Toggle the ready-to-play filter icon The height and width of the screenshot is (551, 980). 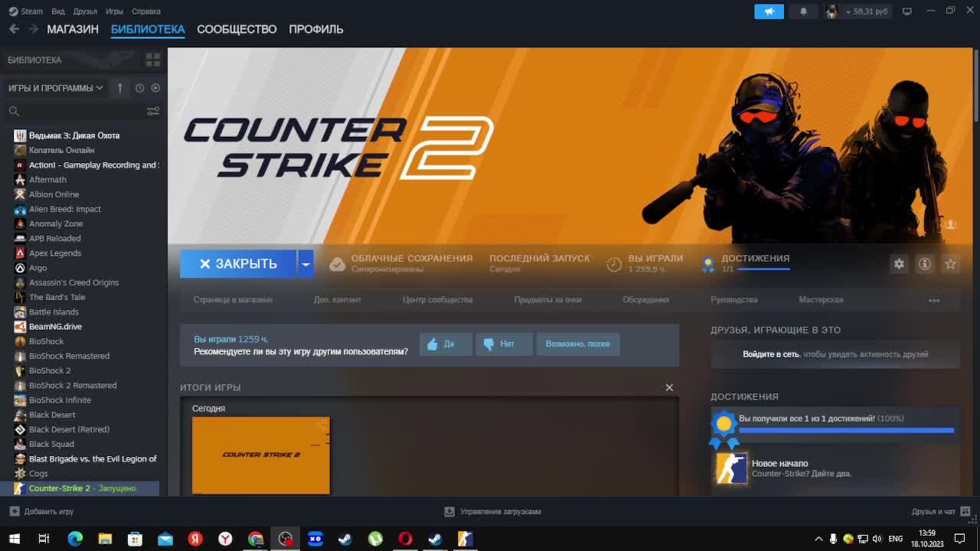155,88
